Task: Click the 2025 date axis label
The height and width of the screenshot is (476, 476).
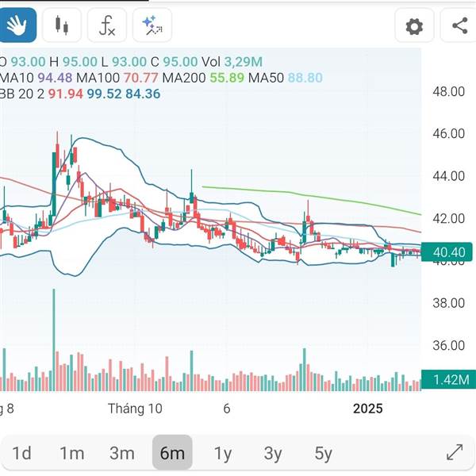Action: 367,409
